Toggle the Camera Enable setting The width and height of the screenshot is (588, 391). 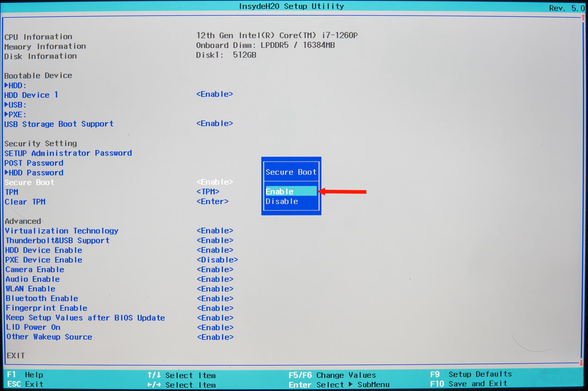(x=215, y=269)
